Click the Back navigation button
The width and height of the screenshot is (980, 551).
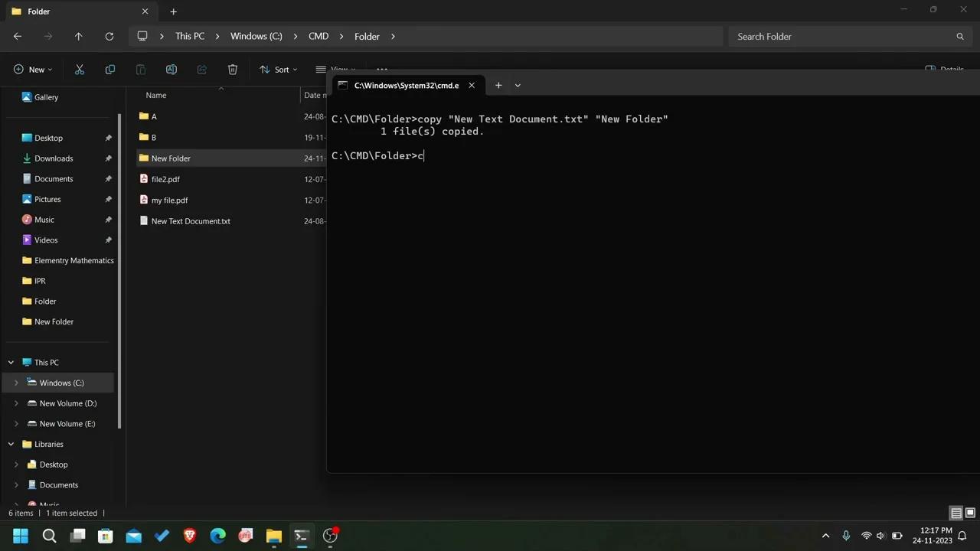coord(17,36)
